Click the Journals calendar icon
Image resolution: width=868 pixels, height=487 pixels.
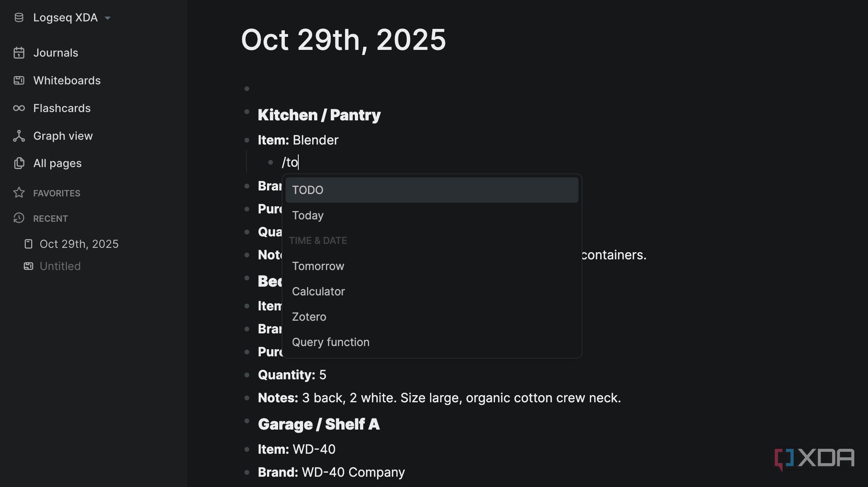click(19, 53)
